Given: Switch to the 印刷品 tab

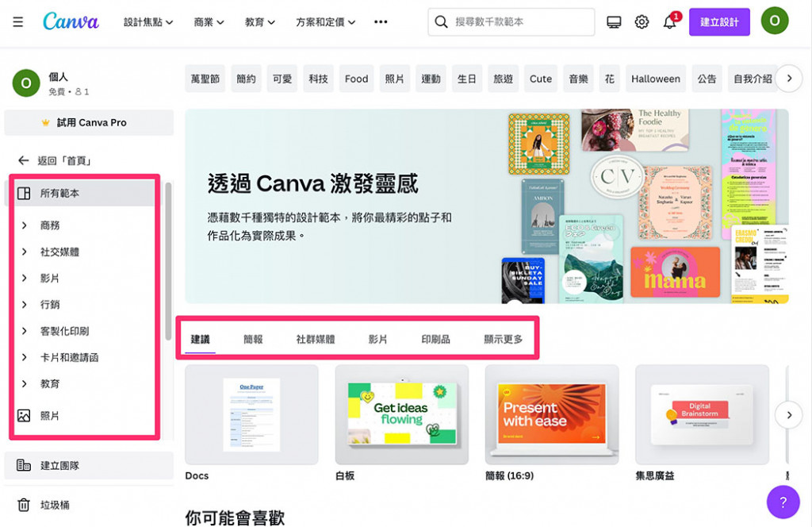Looking at the screenshot, I should pyautogui.click(x=435, y=340).
